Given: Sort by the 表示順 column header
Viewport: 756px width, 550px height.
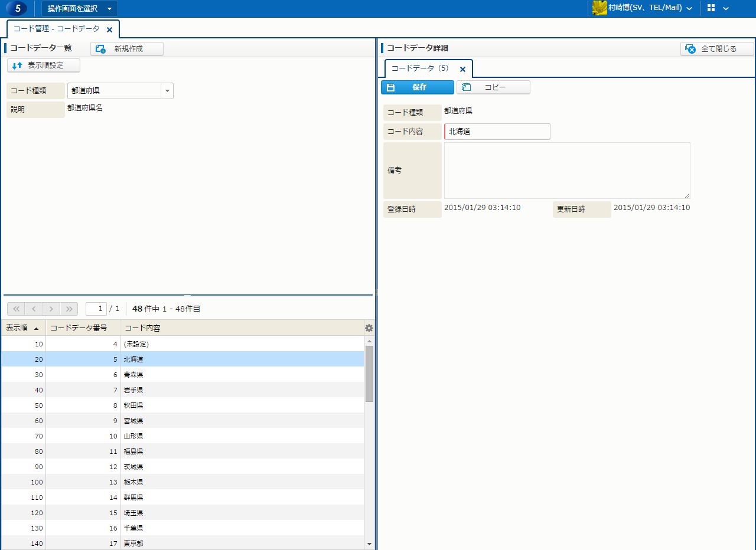Looking at the screenshot, I should click(23, 328).
